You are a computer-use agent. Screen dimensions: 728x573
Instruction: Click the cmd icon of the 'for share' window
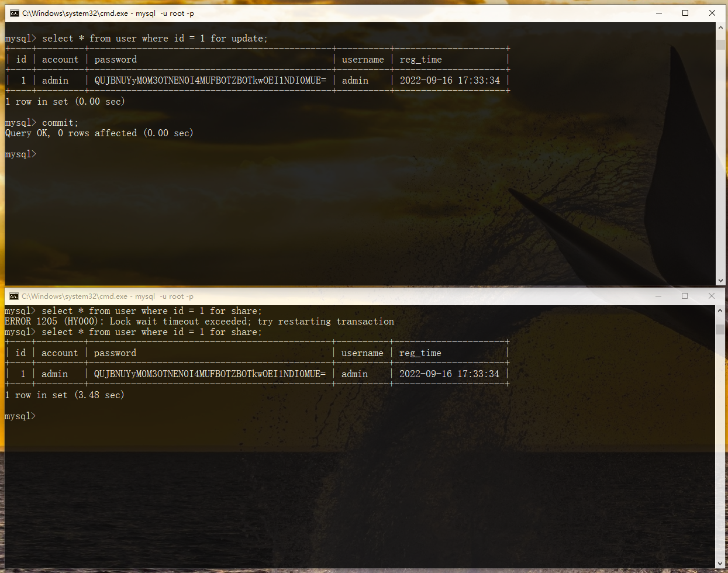click(x=14, y=296)
